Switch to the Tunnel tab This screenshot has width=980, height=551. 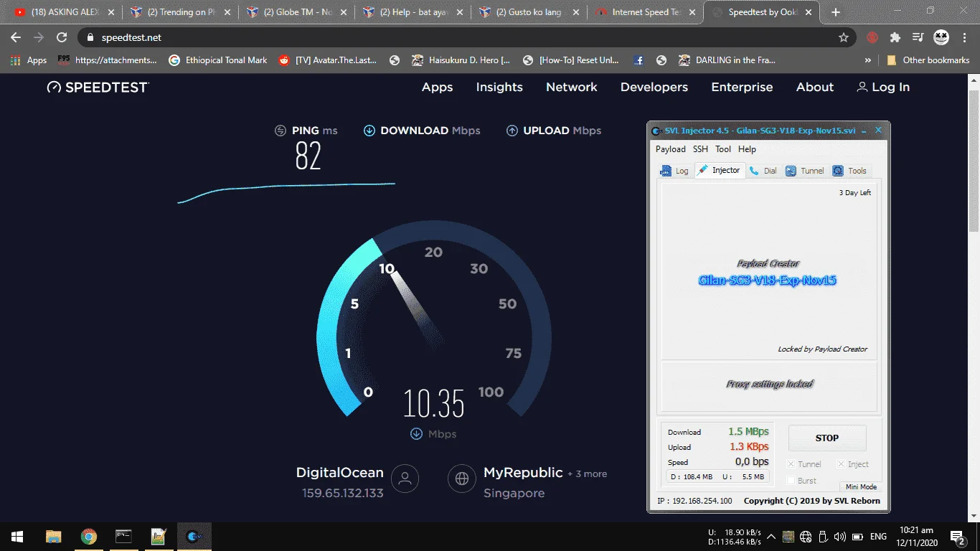pyautogui.click(x=805, y=171)
